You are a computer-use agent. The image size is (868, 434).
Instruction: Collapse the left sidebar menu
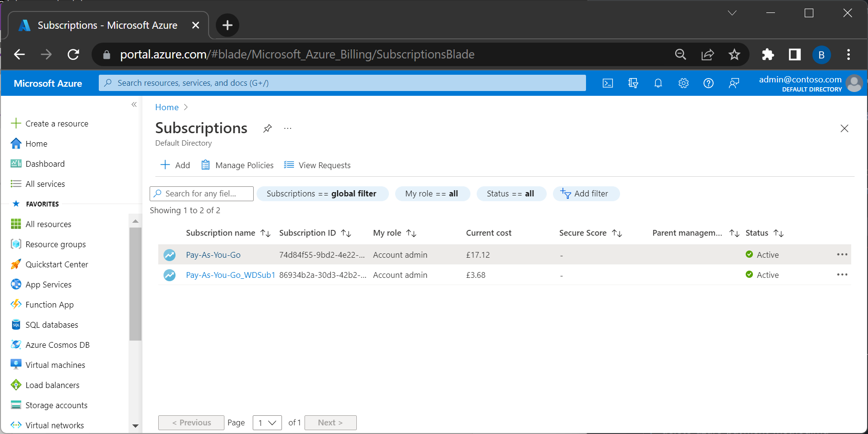click(x=134, y=104)
